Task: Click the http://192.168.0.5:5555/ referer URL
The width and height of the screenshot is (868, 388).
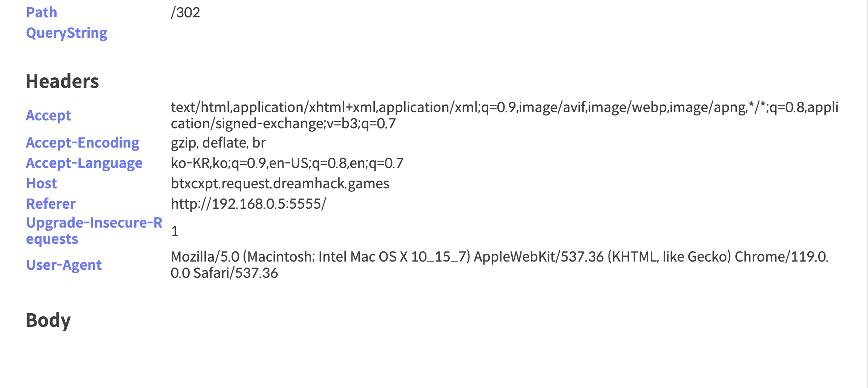Action: click(x=248, y=204)
